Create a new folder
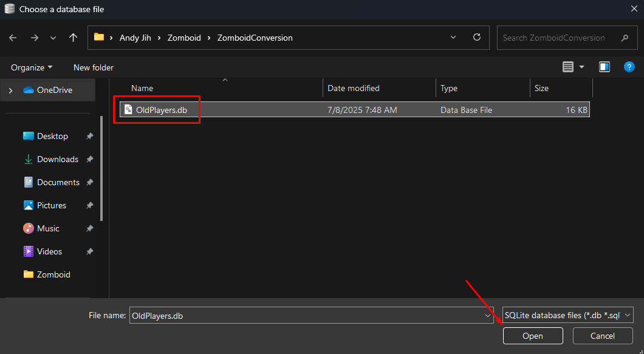Viewport: 644px width, 354px height. (93, 67)
